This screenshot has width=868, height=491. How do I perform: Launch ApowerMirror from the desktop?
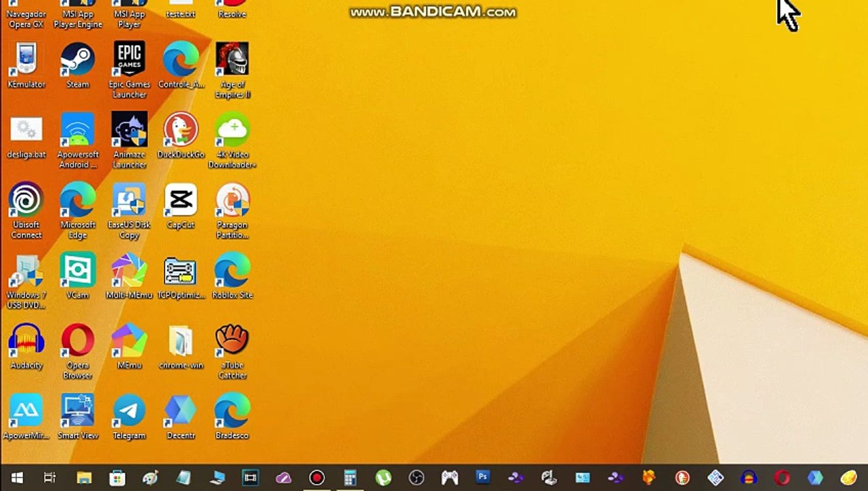pyautogui.click(x=26, y=417)
